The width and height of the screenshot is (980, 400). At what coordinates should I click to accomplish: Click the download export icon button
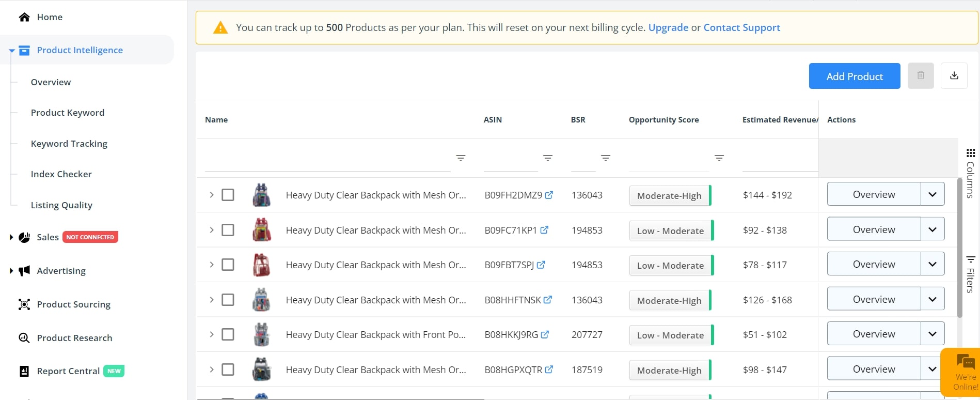pos(954,75)
